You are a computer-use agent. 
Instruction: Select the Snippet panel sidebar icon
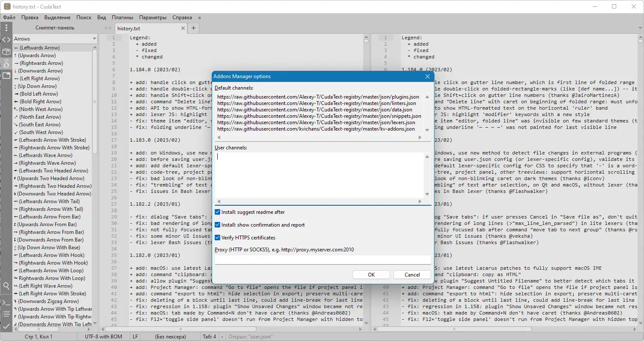[x=6, y=64]
